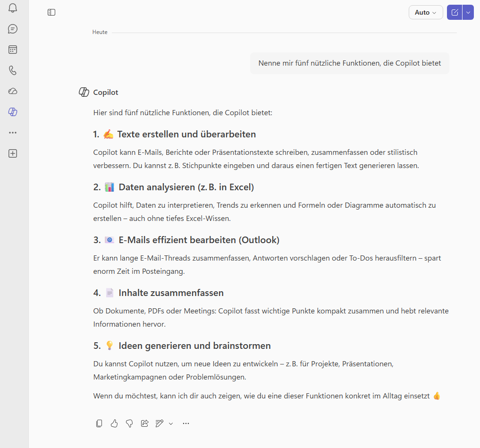
Task: Give the response a thumbs up
Action: [114, 423]
